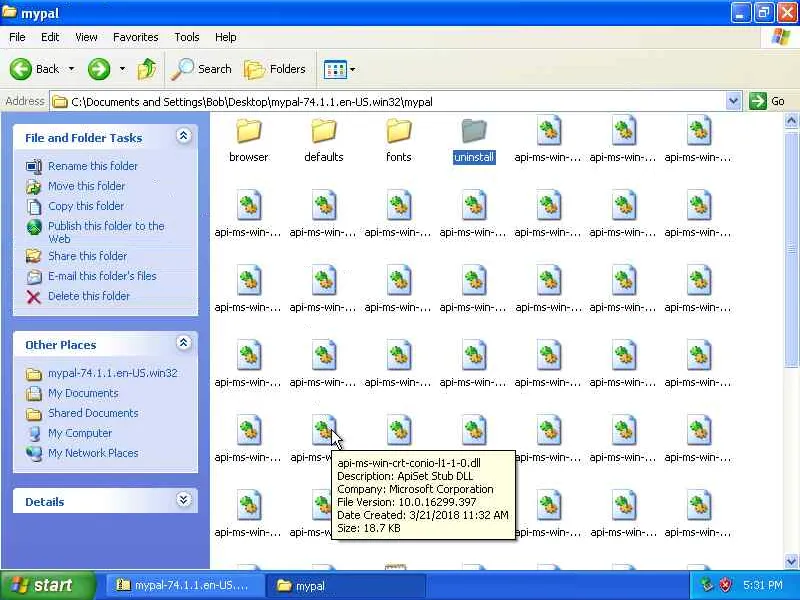Open the Search pane

click(x=202, y=69)
